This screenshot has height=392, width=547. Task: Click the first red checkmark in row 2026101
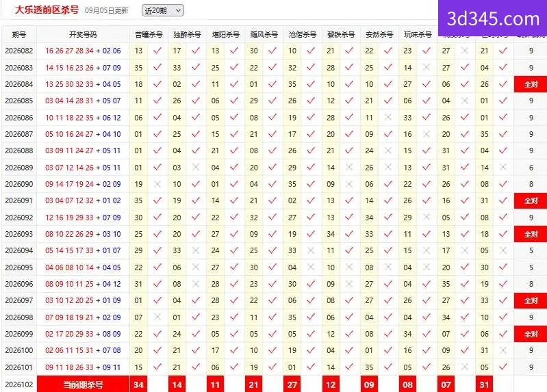(x=157, y=367)
